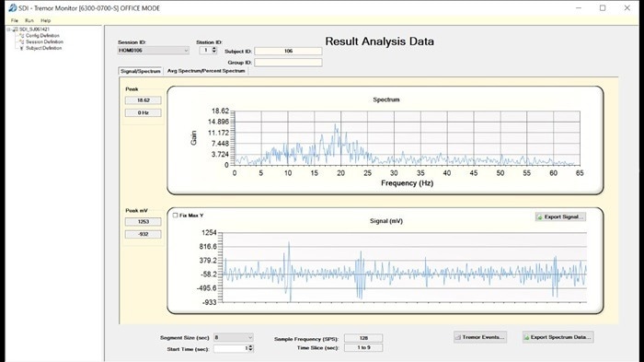
Task: Click Time Slice value 1 to 9
Action: pos(363,348)
